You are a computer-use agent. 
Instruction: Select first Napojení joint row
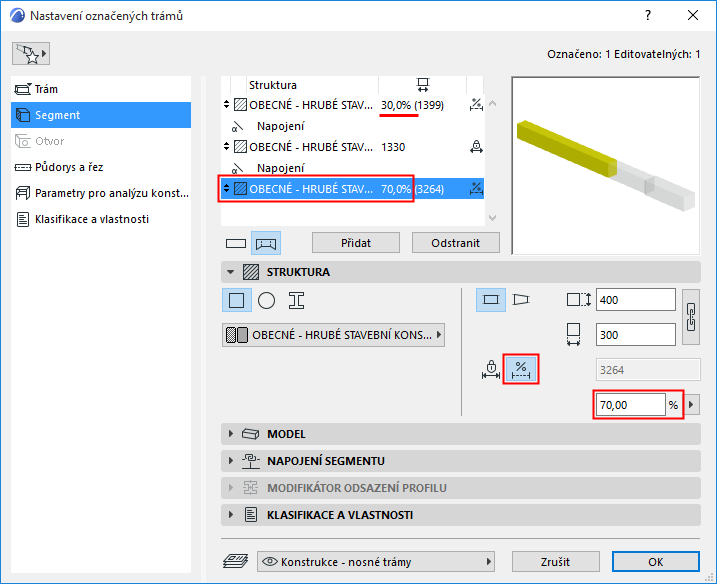click(x=352, y=126)
